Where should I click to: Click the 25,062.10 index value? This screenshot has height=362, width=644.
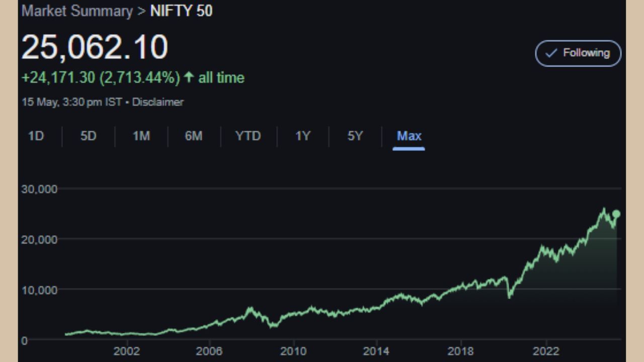click(95, 48)
